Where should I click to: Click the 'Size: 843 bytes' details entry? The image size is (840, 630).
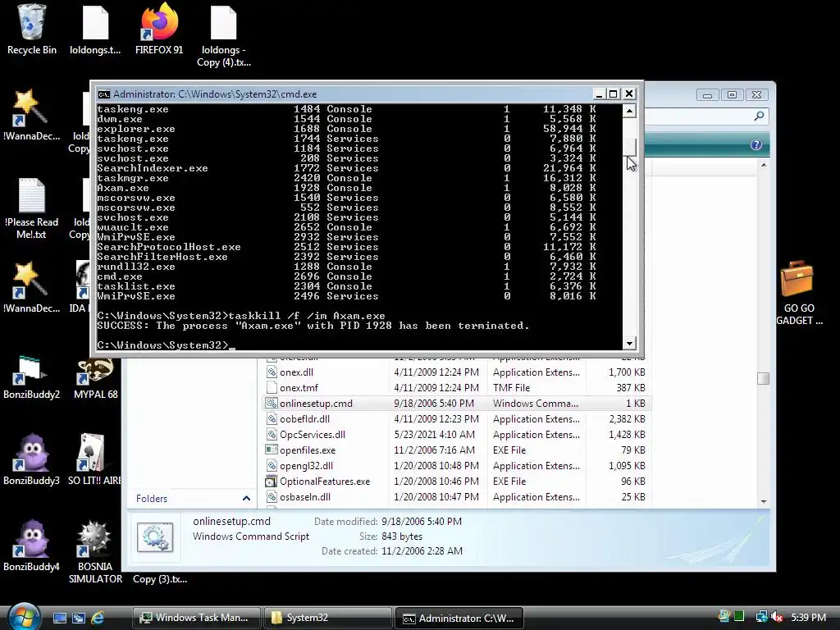tap(390, 536)
